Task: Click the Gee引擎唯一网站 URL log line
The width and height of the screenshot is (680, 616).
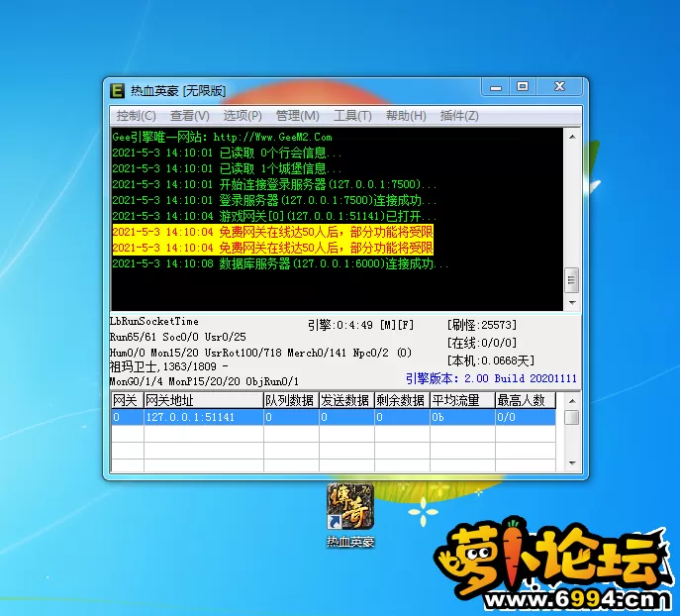Action: click(x=222, y=137)
